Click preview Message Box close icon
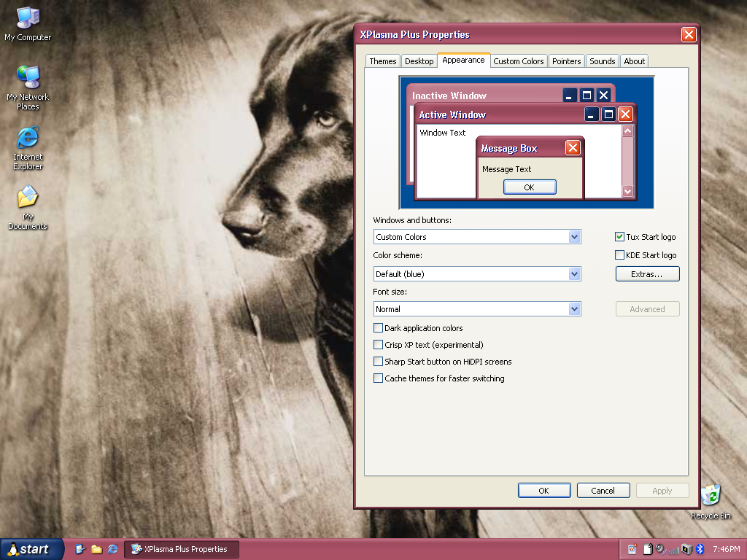 (x=573, y=148)
